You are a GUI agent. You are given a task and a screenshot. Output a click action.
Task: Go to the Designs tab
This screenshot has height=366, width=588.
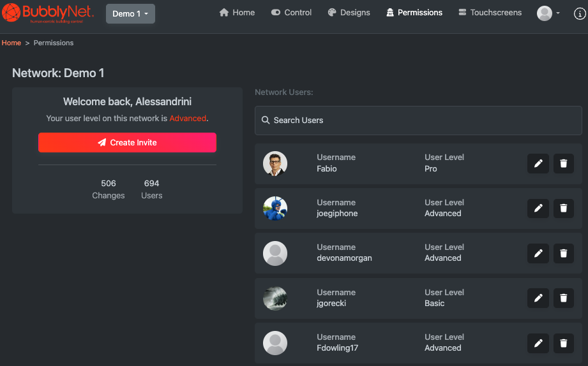click(x=349, y=13)
